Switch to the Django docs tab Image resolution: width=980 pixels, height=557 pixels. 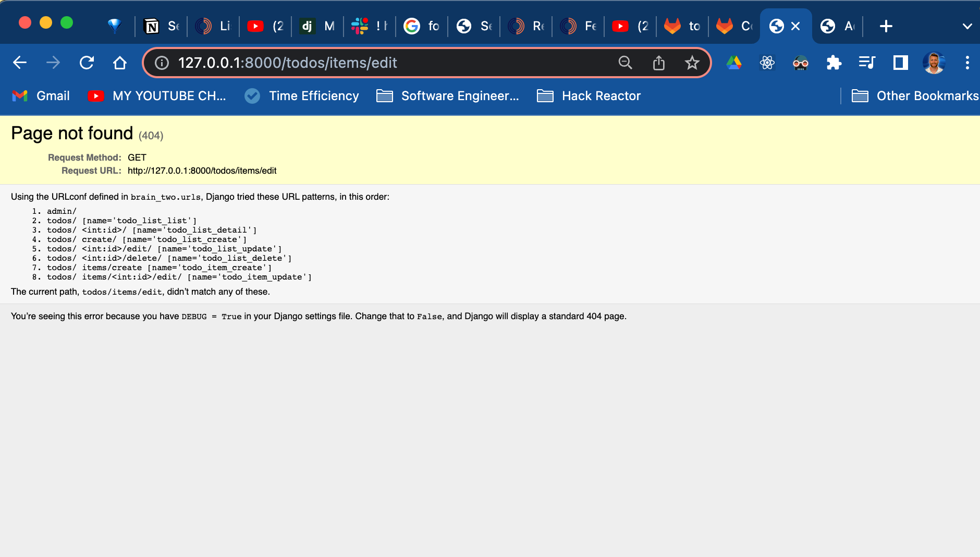[317, 26]
